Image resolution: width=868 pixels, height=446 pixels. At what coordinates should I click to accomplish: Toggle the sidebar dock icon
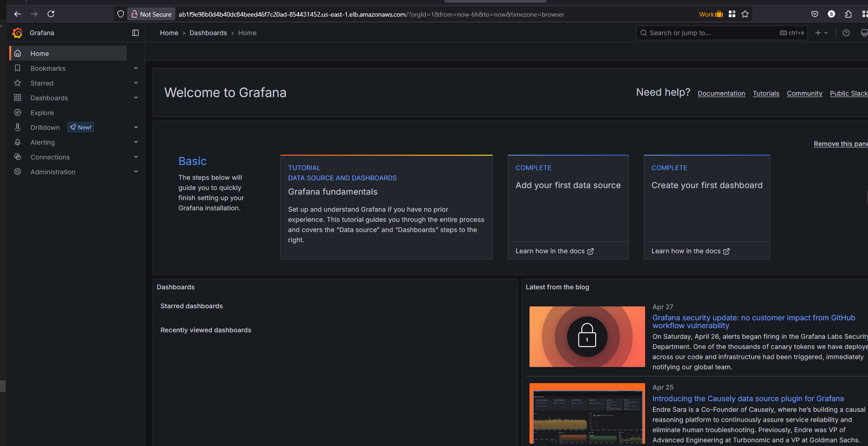pyautogui.click(x=135, y=33)
